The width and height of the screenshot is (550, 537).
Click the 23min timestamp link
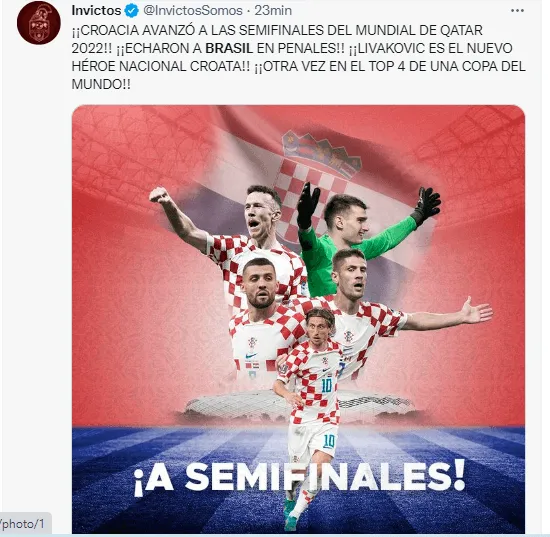click(x=273, y=11)
